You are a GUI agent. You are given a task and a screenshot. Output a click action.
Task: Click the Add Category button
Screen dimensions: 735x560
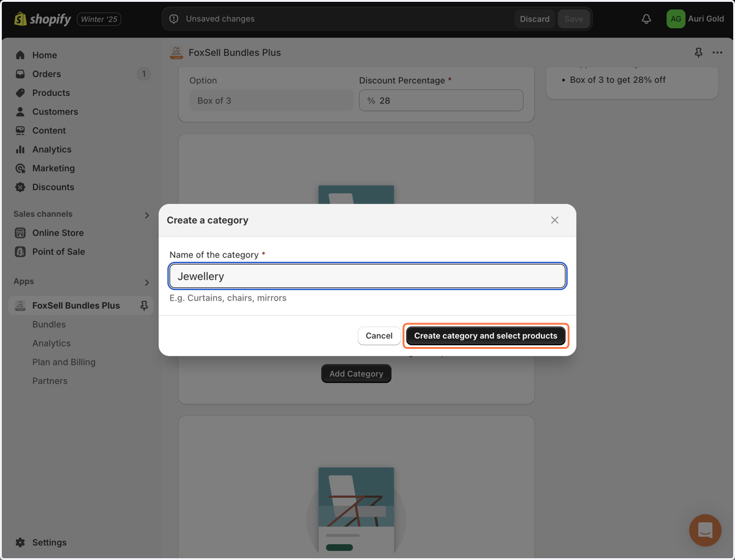coord(356,374)
